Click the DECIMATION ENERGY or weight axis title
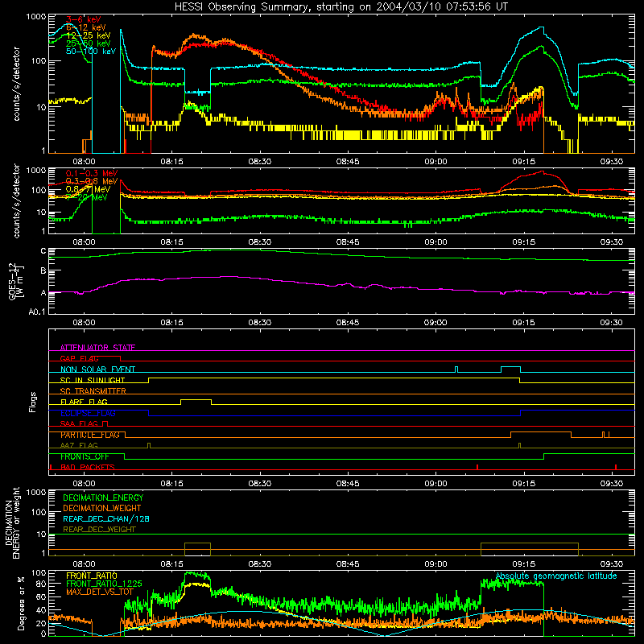This screenshot has width=644, height=644. (x=12, y=523)
